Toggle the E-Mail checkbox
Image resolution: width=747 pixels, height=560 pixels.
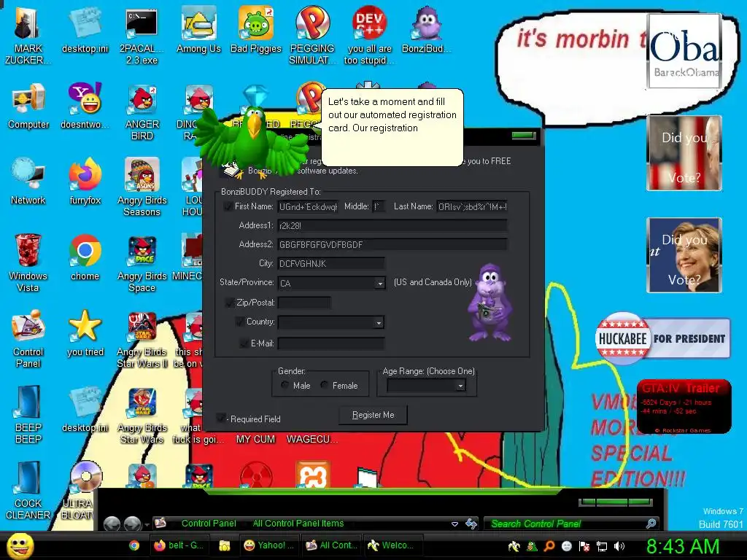click(244, 343)
